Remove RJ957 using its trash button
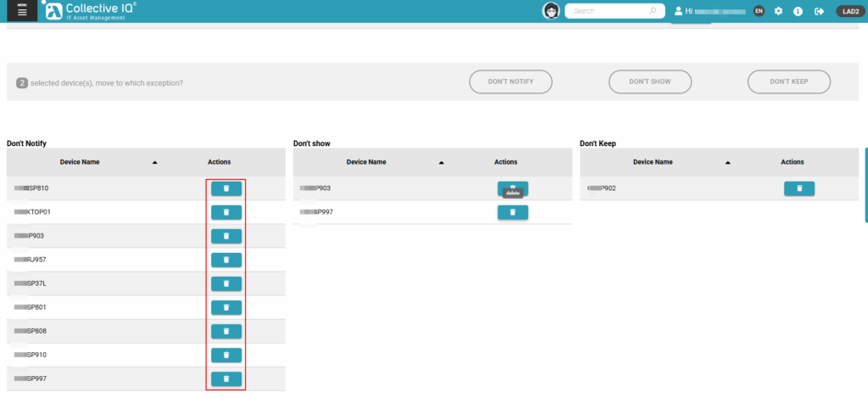 pos(226,260)
